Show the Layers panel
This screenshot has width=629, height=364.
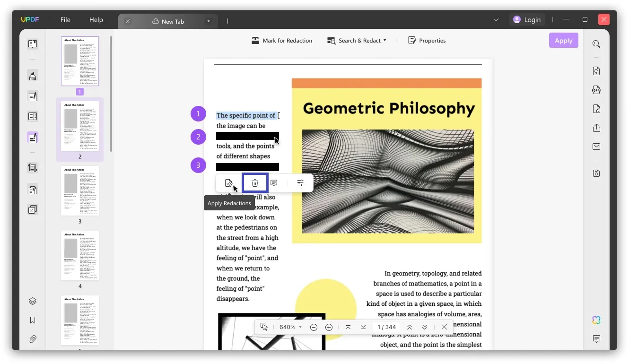point(33,301)
